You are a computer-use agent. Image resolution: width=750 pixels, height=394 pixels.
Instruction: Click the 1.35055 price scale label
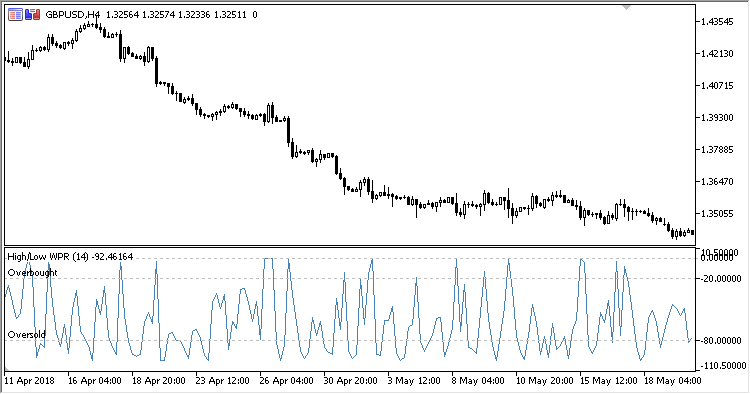[717, 214]
